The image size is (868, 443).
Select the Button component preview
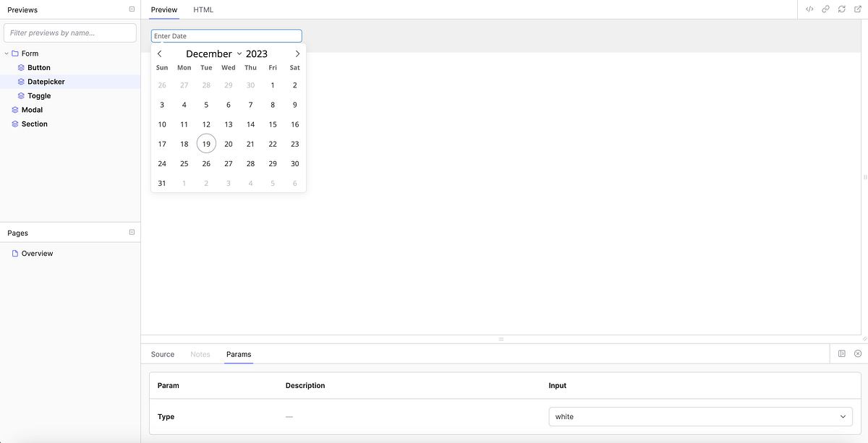[x=38, y=67]
